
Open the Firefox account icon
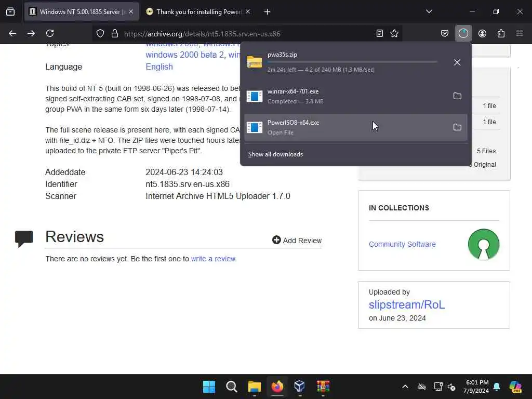[482, 33]
